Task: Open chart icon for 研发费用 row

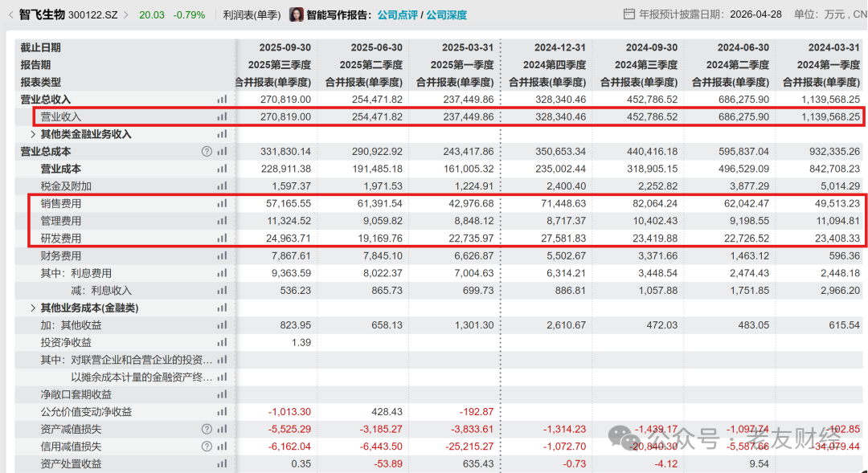Action: (222, 239)
